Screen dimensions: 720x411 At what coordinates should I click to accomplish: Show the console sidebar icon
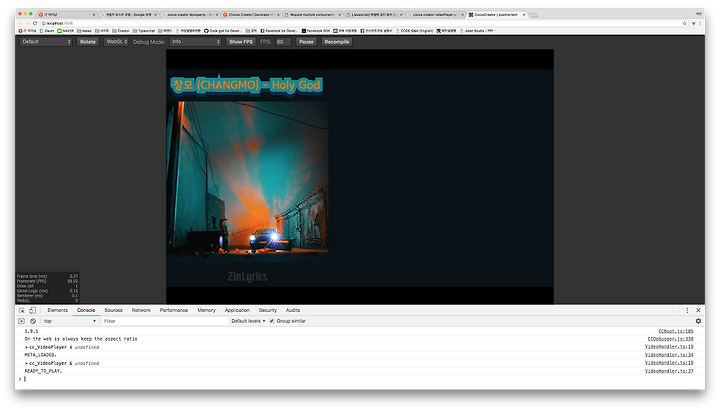(x=22, y=321)
